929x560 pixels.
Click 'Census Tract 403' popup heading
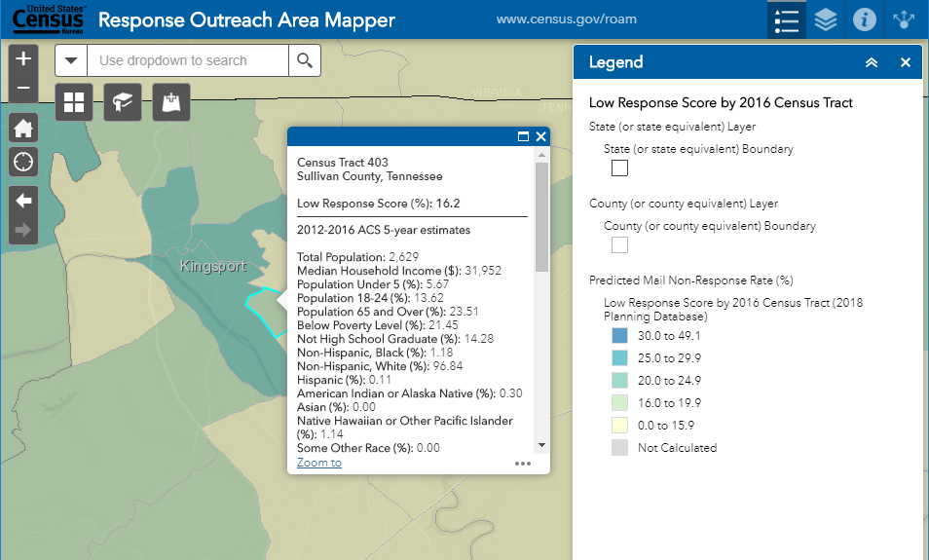pyautogui.click(x=343, y=163)
